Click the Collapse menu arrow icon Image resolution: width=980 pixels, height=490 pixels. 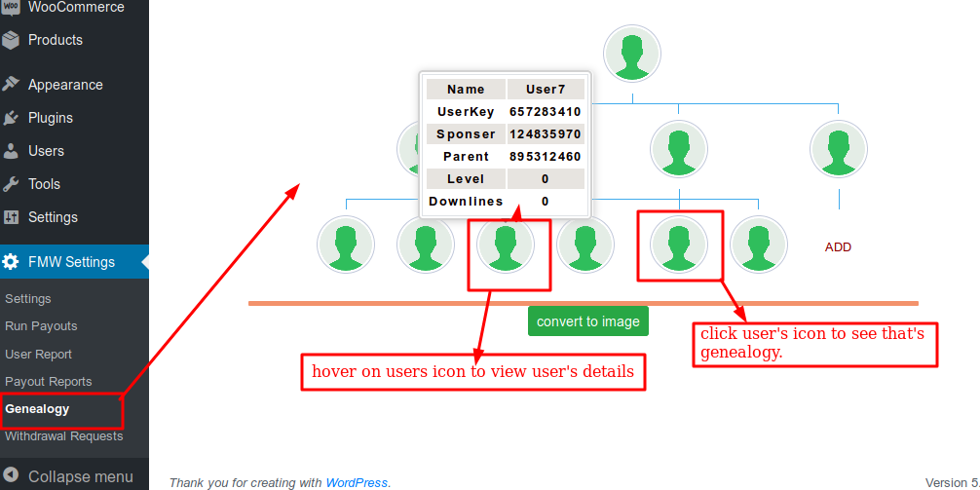(x=11, y=476)
